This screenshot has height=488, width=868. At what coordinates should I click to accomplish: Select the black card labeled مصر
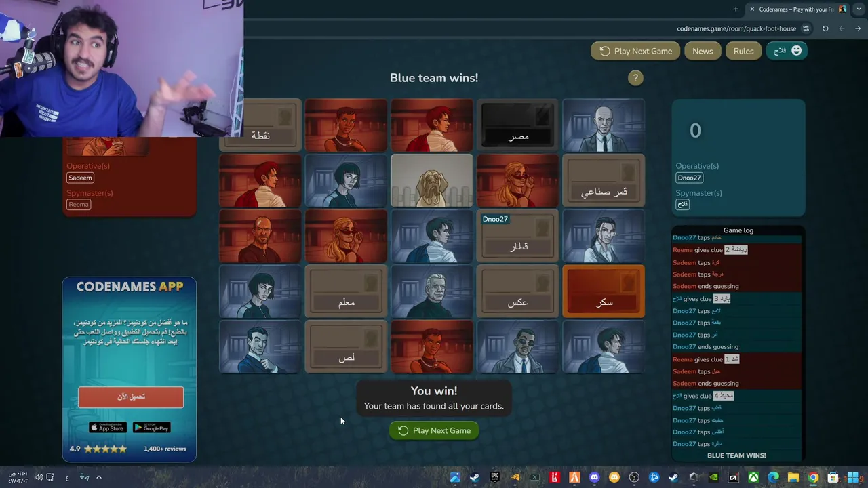pyautogui.click(x=517, y=125)
